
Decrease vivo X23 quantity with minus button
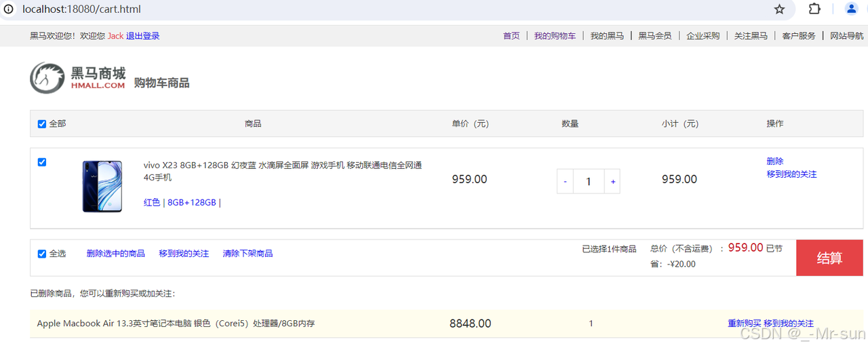pos(565,181)
